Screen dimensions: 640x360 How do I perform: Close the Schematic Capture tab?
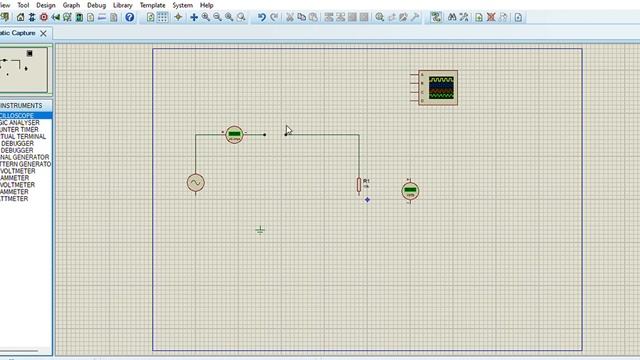pyautogui.click(x=43, y=33)
